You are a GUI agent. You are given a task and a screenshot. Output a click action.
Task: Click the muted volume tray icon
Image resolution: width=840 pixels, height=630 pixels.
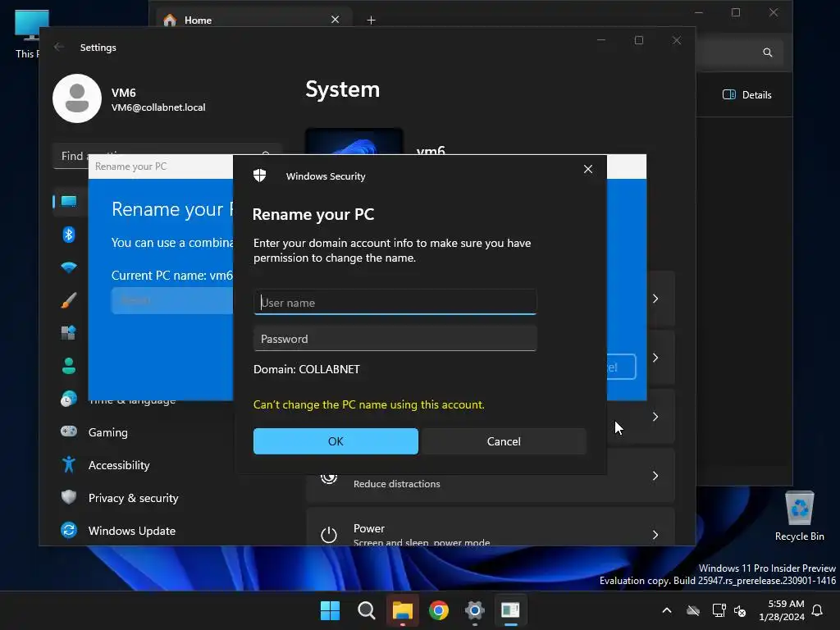coord(741,610)
